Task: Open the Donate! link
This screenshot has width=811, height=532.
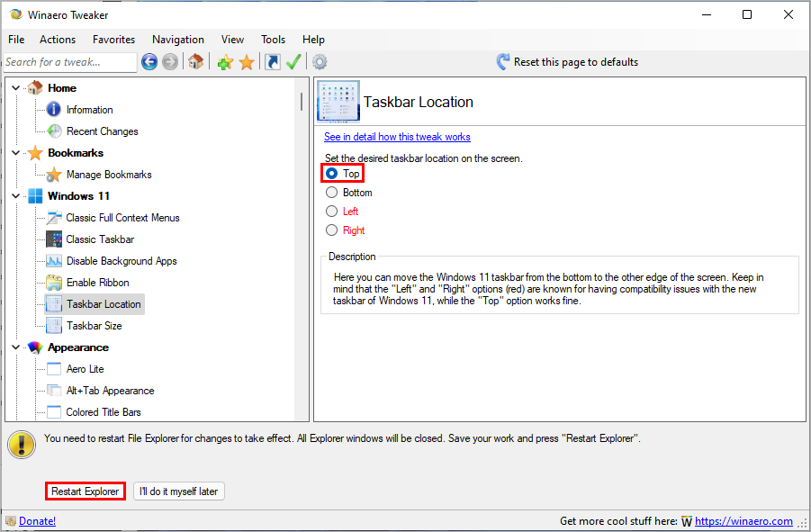Action: (37, 521)
